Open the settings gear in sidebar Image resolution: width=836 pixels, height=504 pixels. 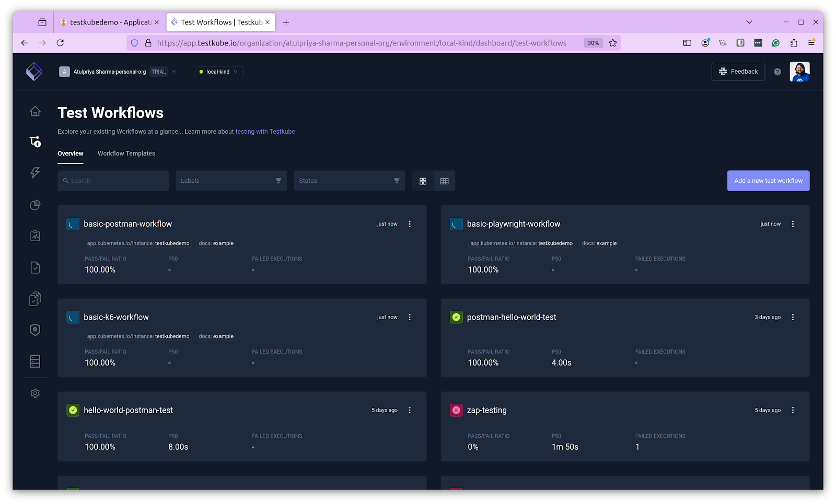click(x=35, y=393)
